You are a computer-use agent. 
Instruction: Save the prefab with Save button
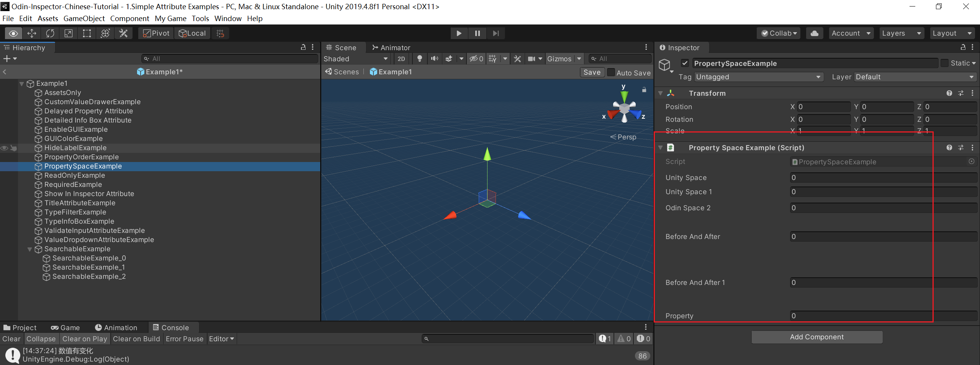tap(592, 72)
